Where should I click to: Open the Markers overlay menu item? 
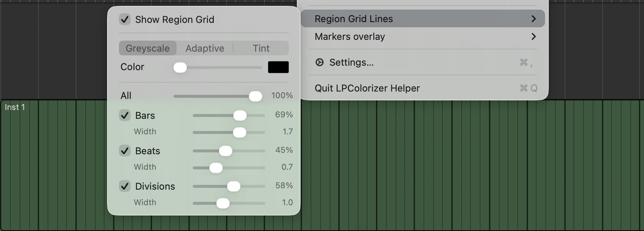423,37
